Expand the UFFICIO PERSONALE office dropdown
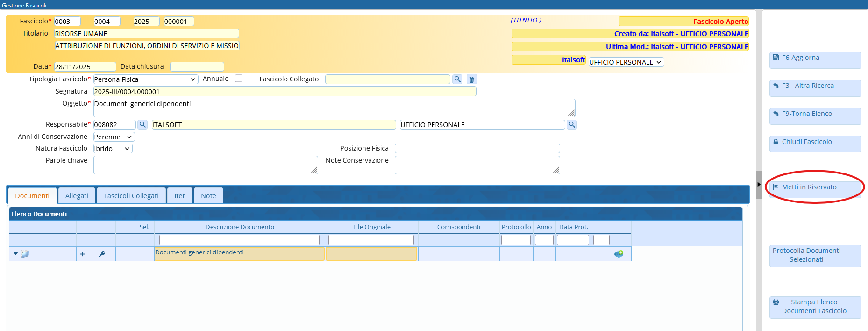 pyautogui.click(x=626, y=62)
